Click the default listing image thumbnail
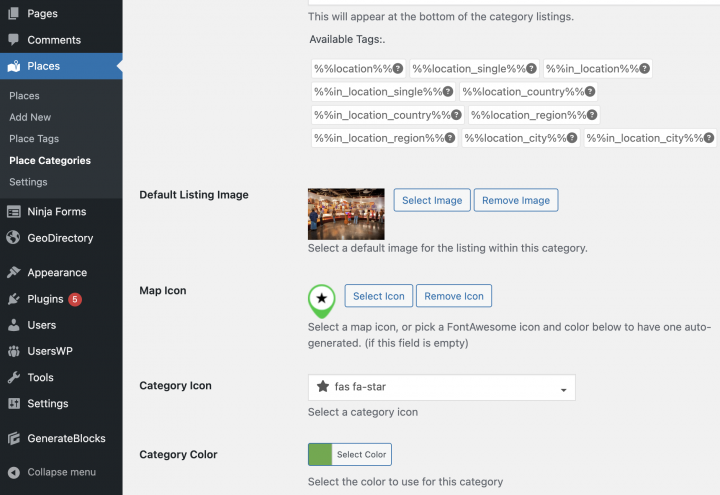Screen dimensions: 720x495 tap(346, 213)
